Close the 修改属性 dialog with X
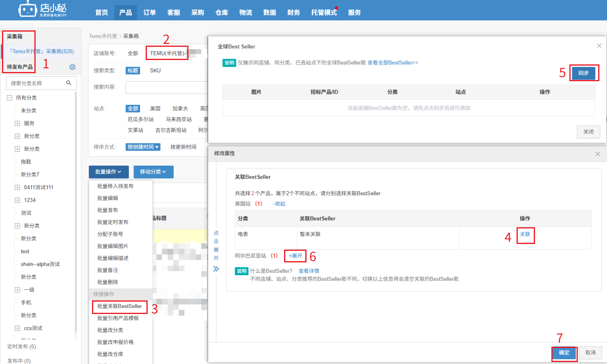607x364 pixels. pos(597,154)
